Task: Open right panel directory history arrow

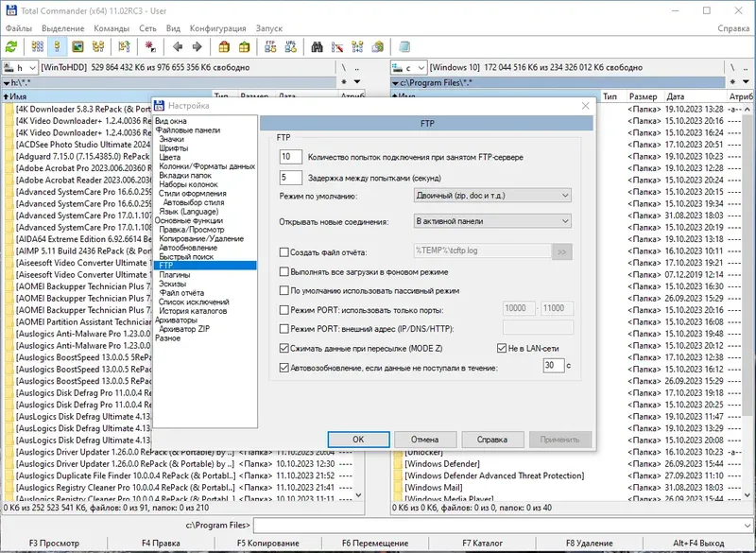Action: pos(746,82)
